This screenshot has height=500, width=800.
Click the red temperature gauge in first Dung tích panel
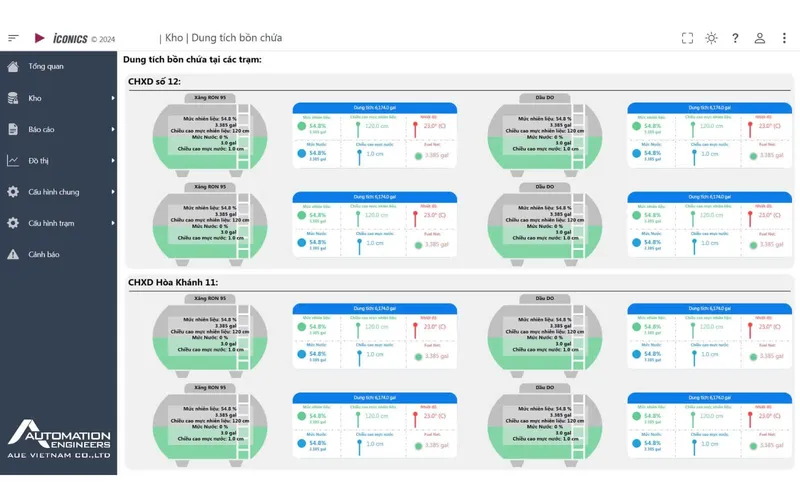415,129
